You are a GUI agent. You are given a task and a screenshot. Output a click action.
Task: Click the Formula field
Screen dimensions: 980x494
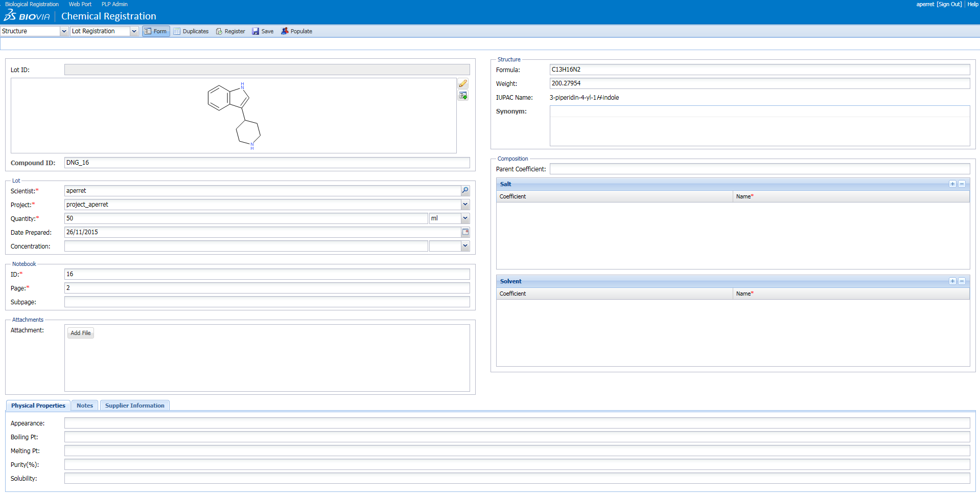coord(760,70)
